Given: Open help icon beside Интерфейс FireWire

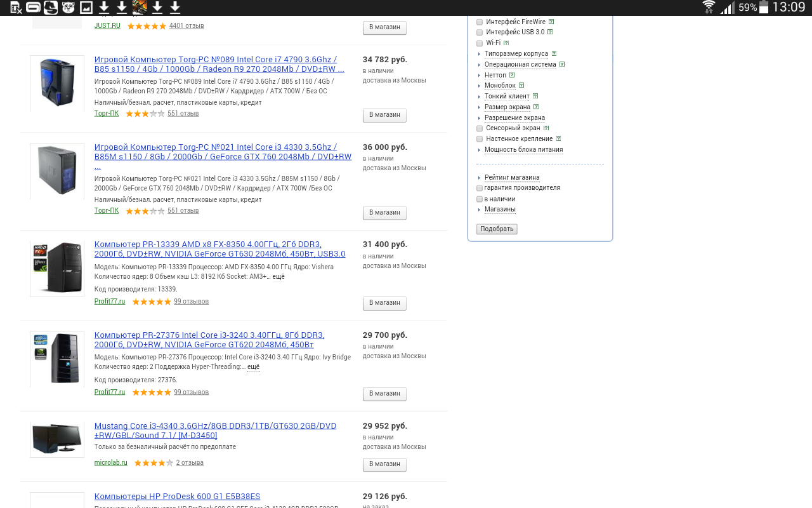Looking at the screenshot, I should 551,22.
